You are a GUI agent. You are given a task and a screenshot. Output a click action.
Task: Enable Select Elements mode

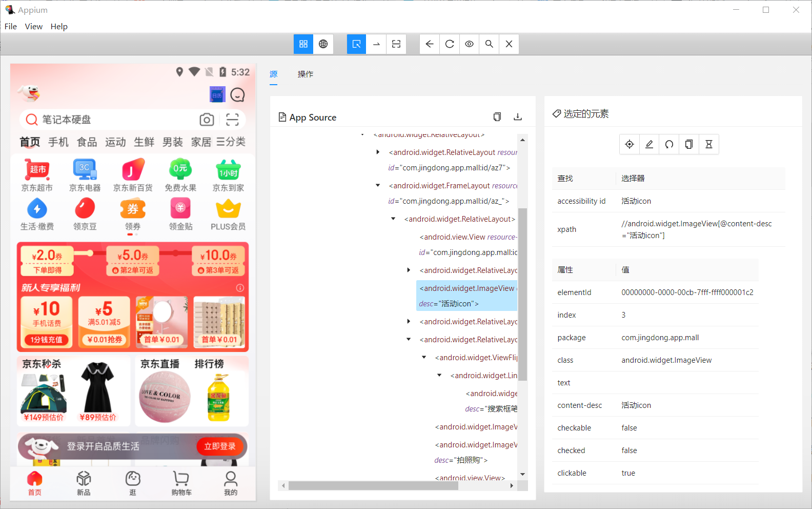pos(357,44)
